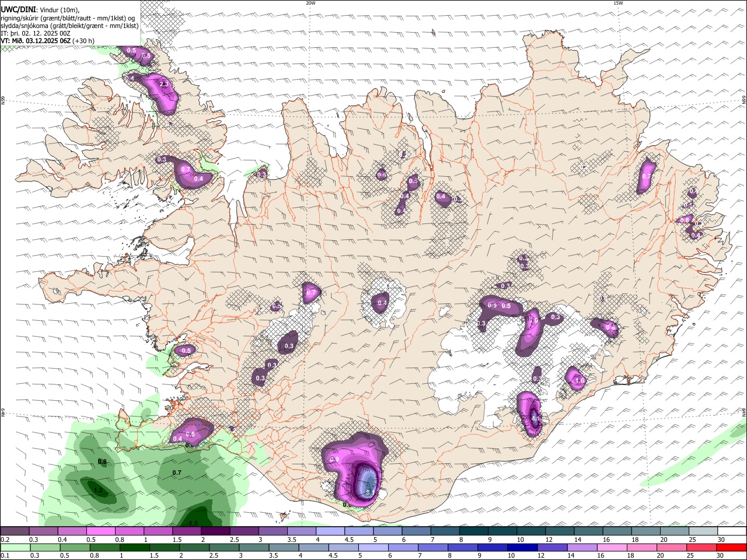The height and width of the screenshot is (560, 747).
Task: Click the 0.2 legend scale value
Action: click(5, 540)
